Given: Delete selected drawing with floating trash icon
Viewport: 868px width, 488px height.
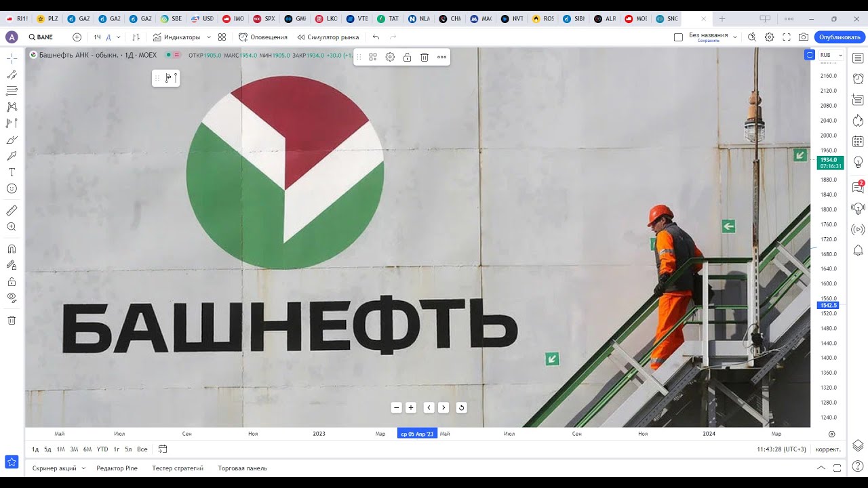Looking at the screenshot, I should [425, 58].
